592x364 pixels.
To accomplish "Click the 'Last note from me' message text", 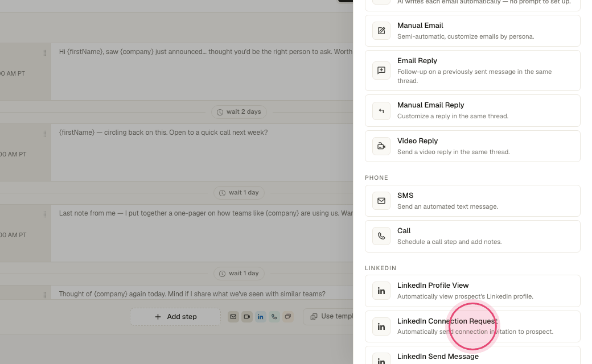I will [205, 213].
